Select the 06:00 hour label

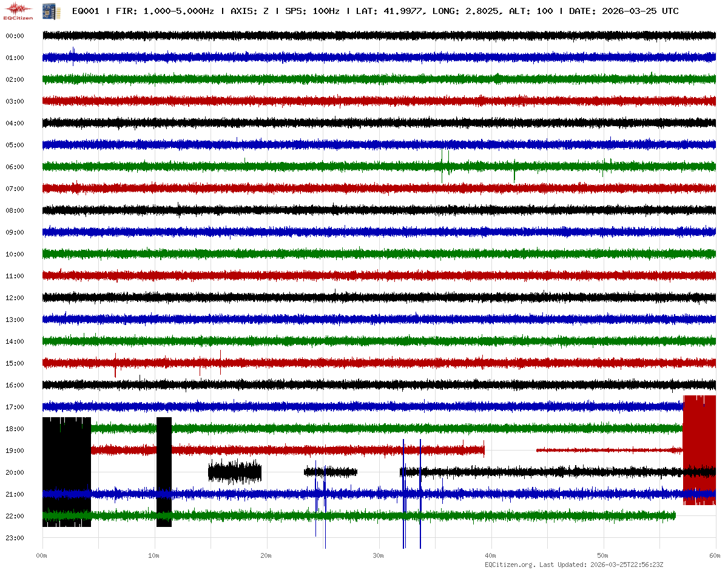(15, 167)
